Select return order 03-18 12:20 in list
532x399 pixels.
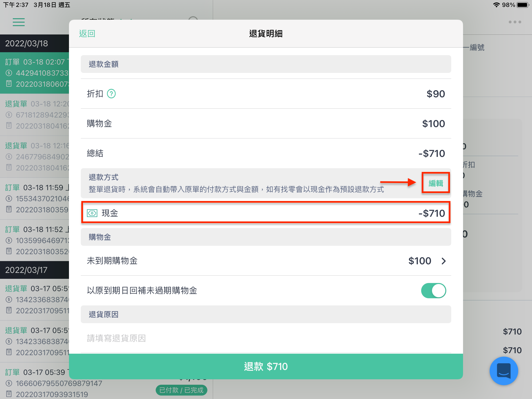(34, 115)
